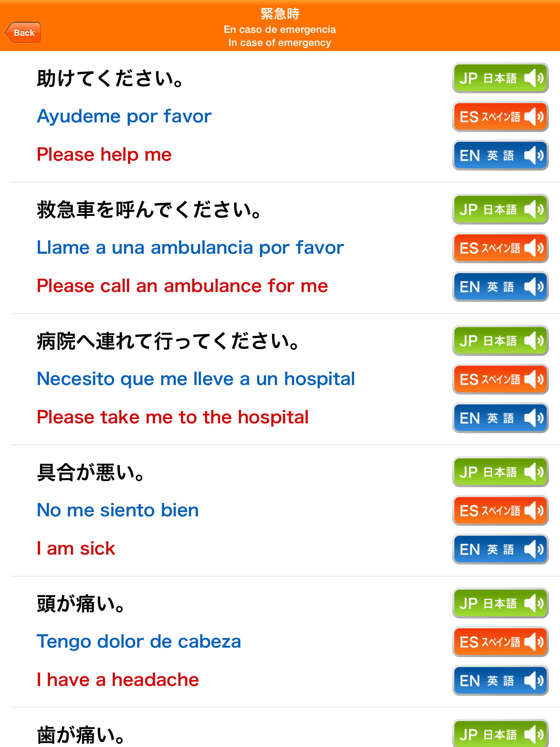Viewport: 560px width, 747px height.
Task: Play English audio for I have a headache
Action: click(x=500, y=681)
